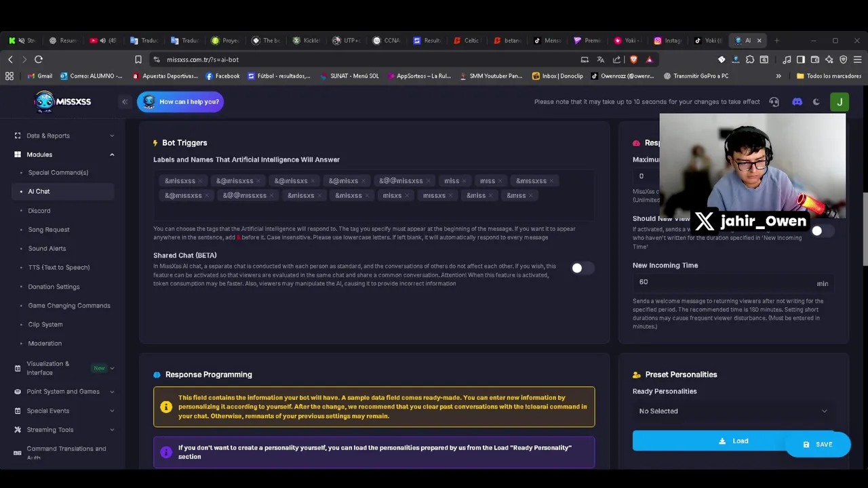Open the Discord module item
Viewport: 868px width, 488px height.
[39, 211]
